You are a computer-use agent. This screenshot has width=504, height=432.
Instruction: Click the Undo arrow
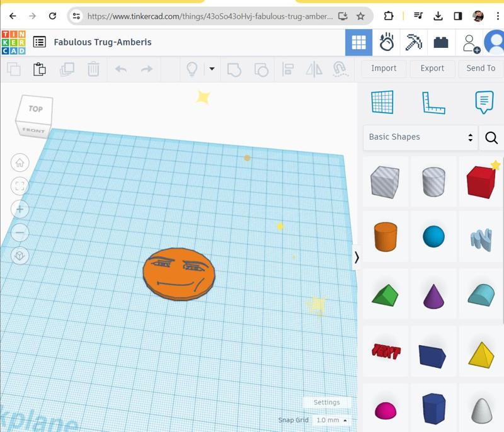[121, 69]
